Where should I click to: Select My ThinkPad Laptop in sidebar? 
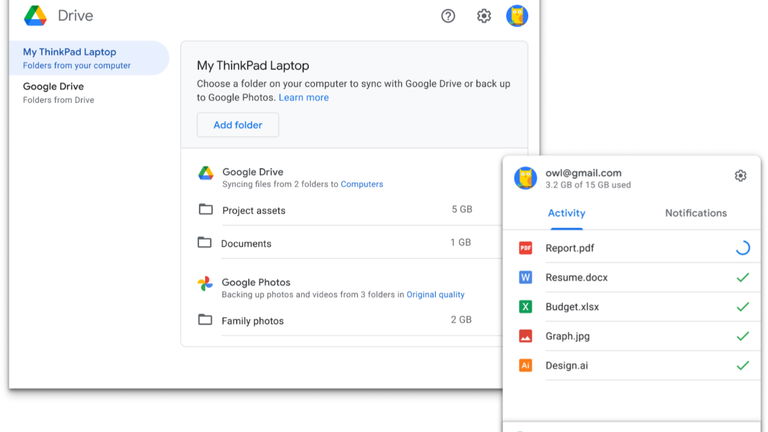89,58
